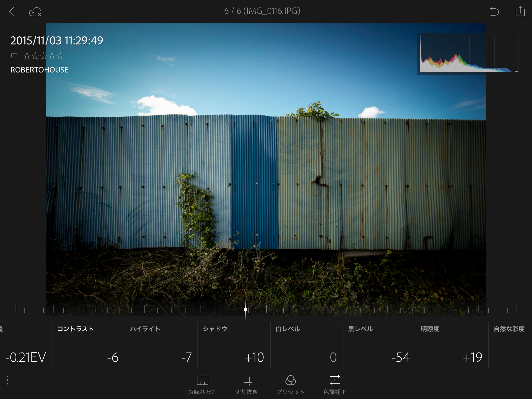Tap the RGB histogram overlay
This screenshot has width=532, height=399.
[468, 54]
